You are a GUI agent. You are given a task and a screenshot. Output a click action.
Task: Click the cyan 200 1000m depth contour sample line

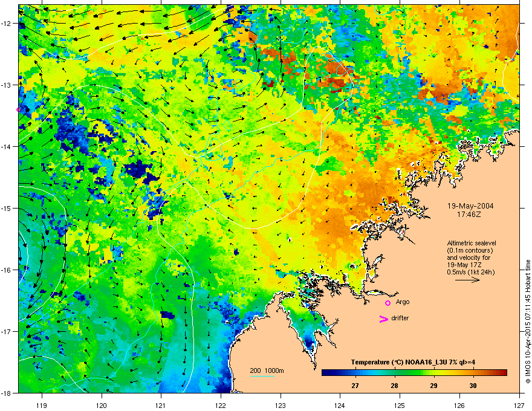(x=262, y=377)
